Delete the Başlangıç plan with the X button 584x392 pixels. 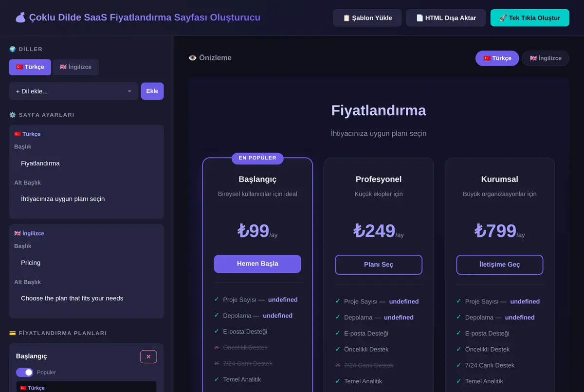[148, 356]
